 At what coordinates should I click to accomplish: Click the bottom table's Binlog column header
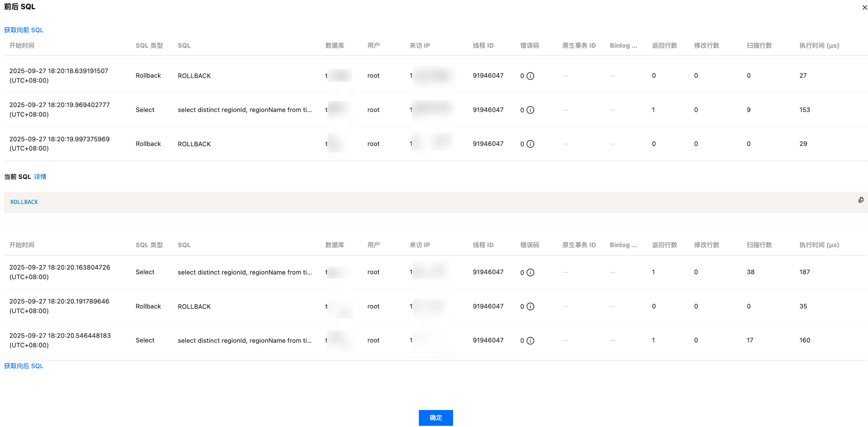(623, 245)
